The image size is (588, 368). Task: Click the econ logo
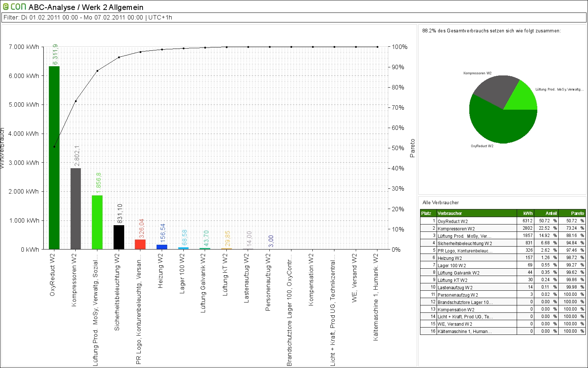coord(15,7)
